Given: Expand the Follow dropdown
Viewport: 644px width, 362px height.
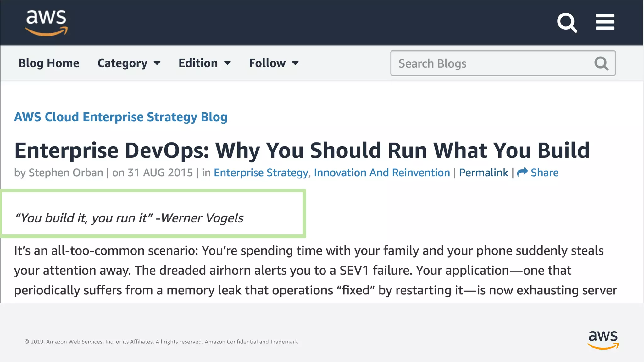Looking at the screenshot, I should coord(274,63).
